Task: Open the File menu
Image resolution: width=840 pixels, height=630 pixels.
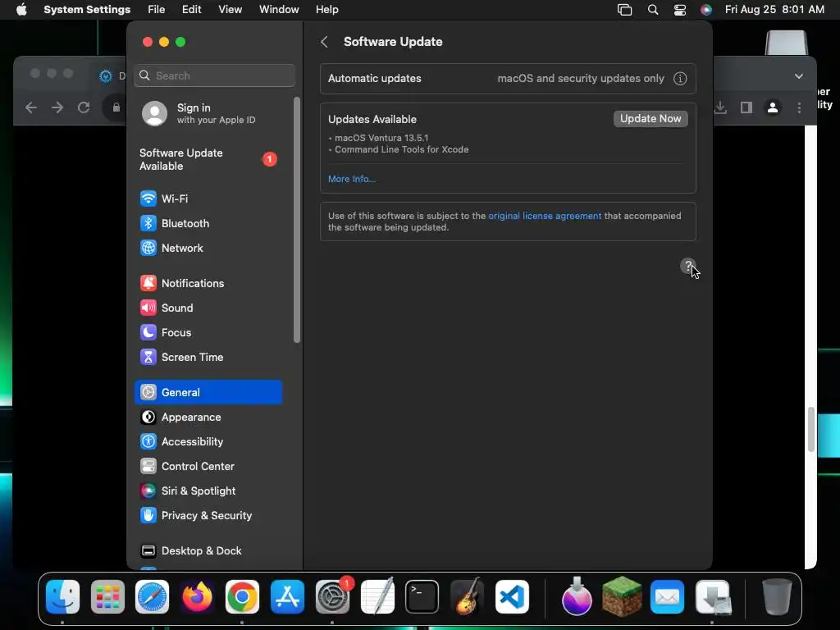Action: [156, 10]
